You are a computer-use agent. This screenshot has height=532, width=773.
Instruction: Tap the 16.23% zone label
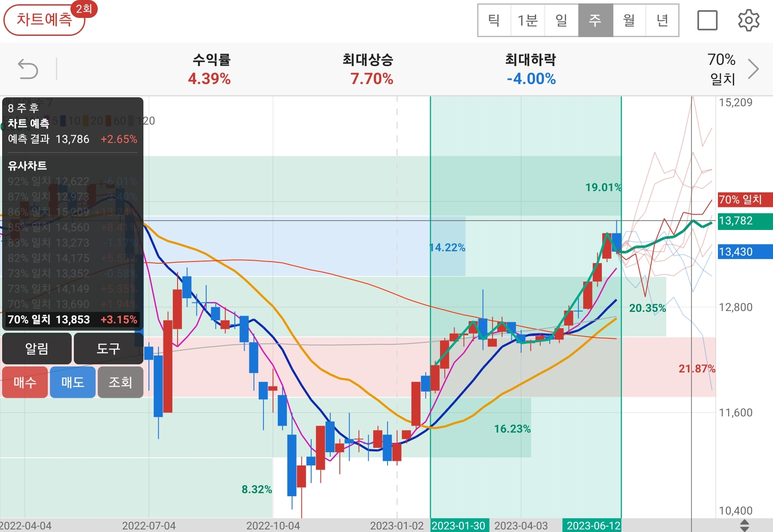pyautogui.click(x=512, y=429)
